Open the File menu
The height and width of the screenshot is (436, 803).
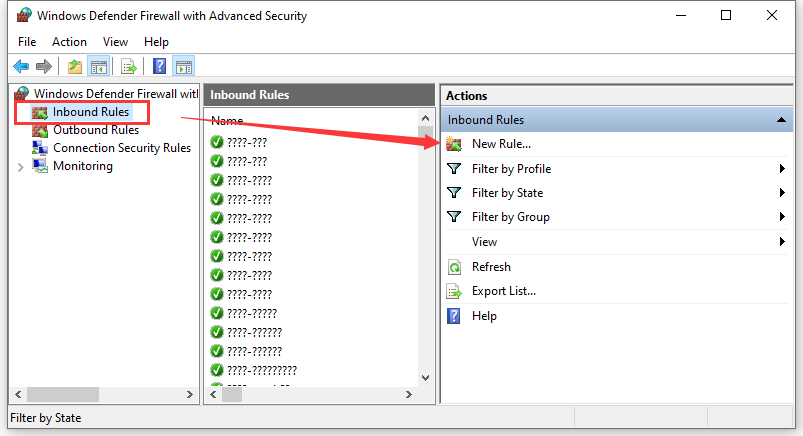(27, 42)
